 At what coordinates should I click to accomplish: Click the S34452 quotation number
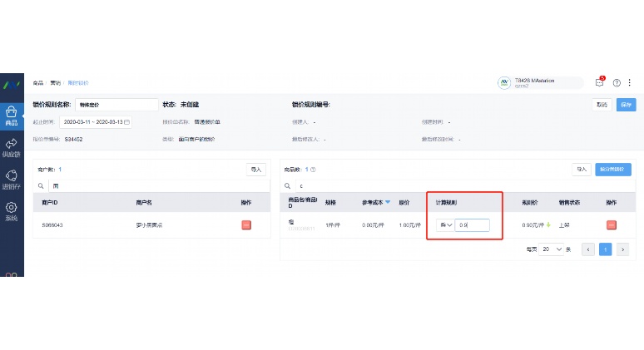coord(73,140)
